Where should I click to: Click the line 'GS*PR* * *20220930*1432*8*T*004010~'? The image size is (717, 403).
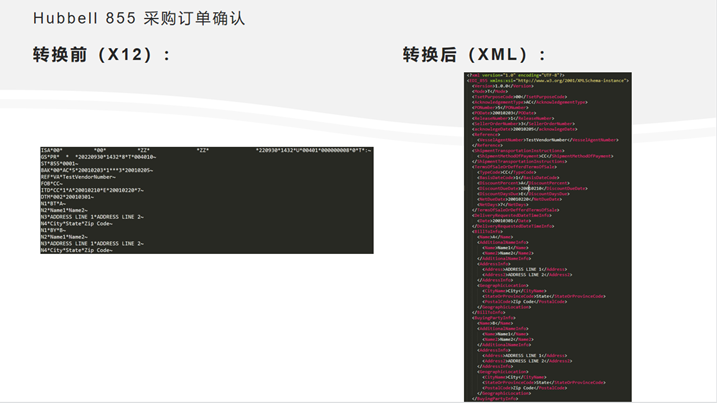[x=98, y=157]
